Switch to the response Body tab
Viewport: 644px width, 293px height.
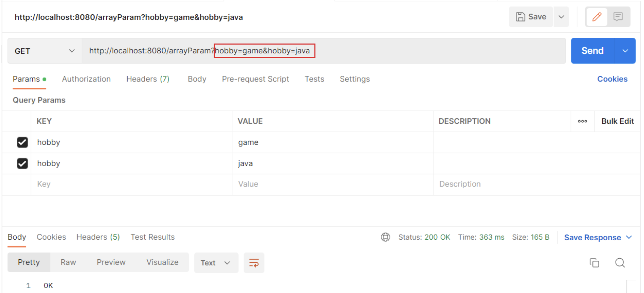[17, 237]
